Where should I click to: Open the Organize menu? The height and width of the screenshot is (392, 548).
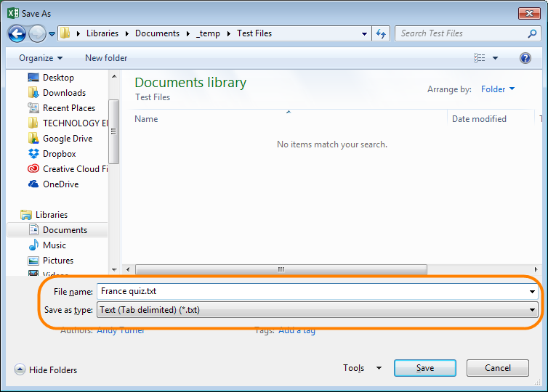[x=41, y=58]
